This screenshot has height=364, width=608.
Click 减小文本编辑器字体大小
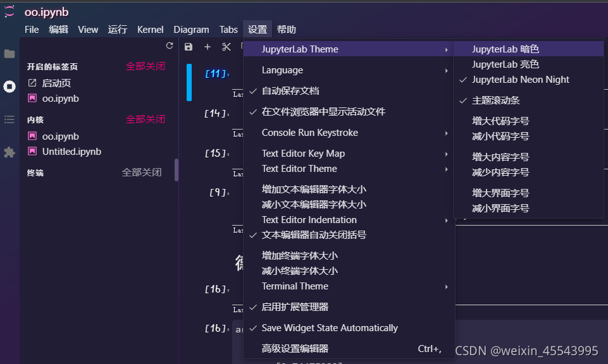349,205
